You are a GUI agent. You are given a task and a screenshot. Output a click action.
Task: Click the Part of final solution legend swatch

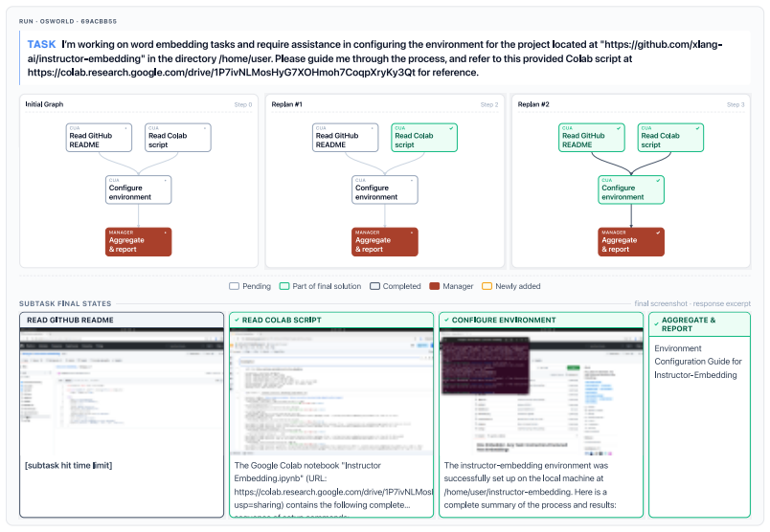283,286
